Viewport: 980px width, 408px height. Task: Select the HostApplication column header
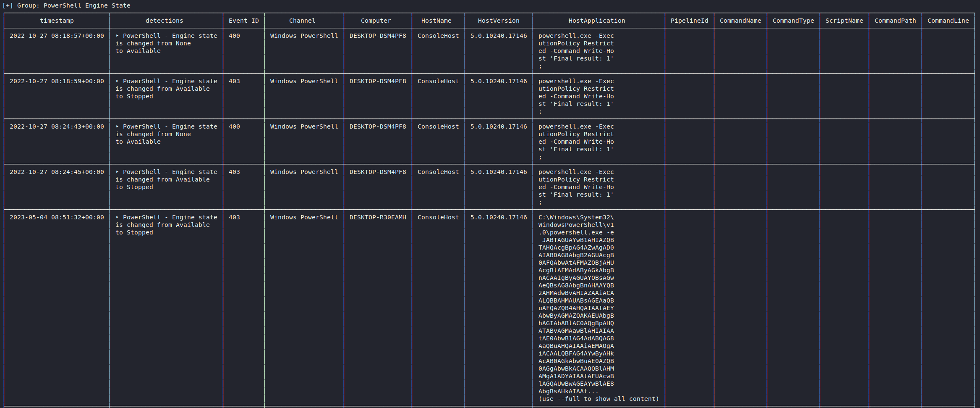[x=596, y=21]
